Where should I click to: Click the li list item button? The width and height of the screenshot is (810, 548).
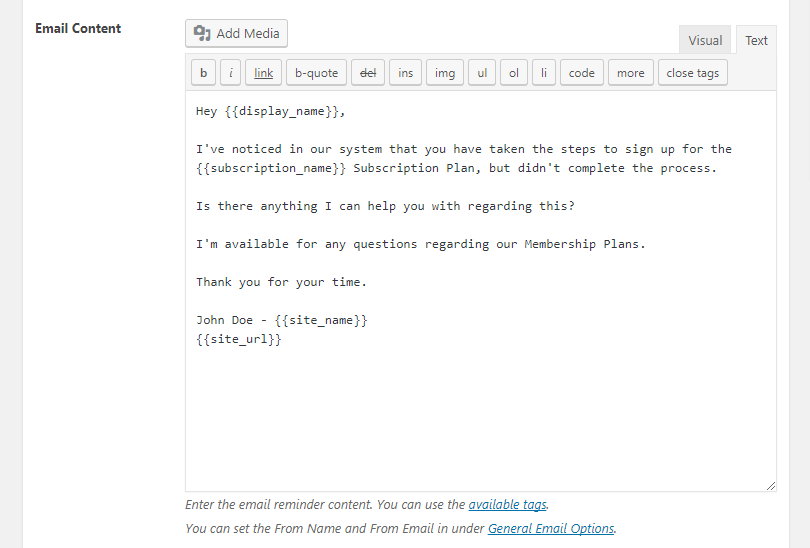[x=543, y=73]
